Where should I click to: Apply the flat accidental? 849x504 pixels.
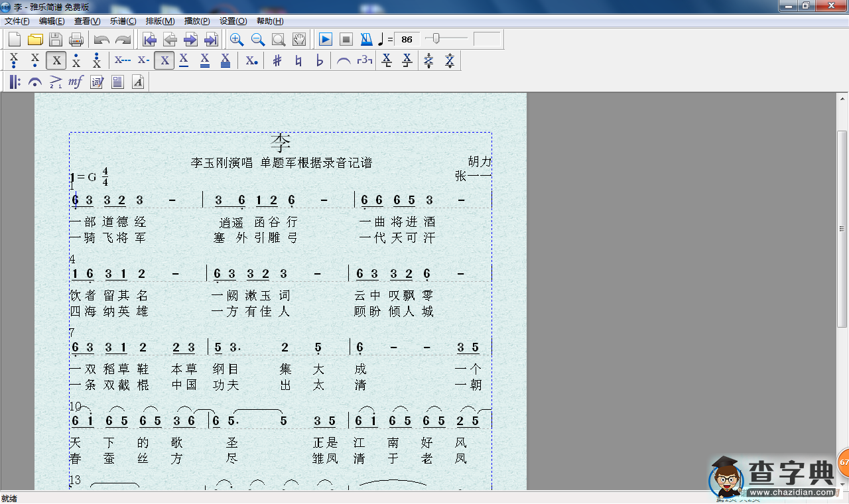coord(320,61)
